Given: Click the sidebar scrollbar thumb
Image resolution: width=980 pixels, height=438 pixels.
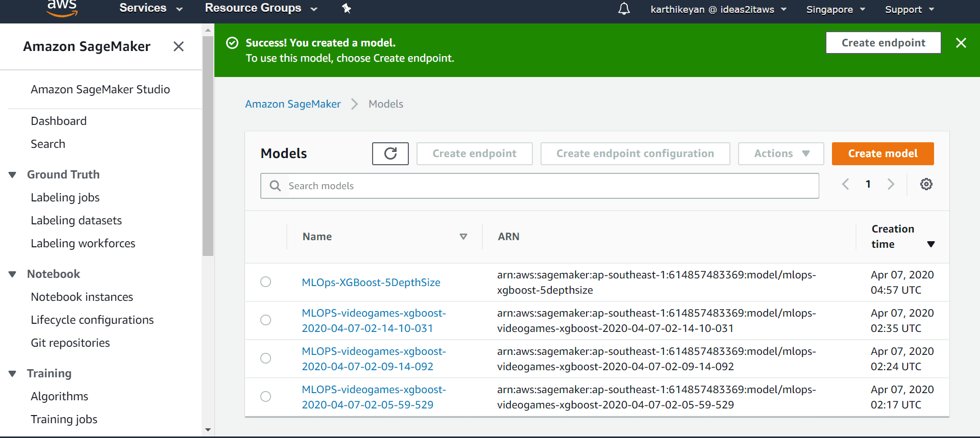Looking at the screenshot, I should 208,145.
